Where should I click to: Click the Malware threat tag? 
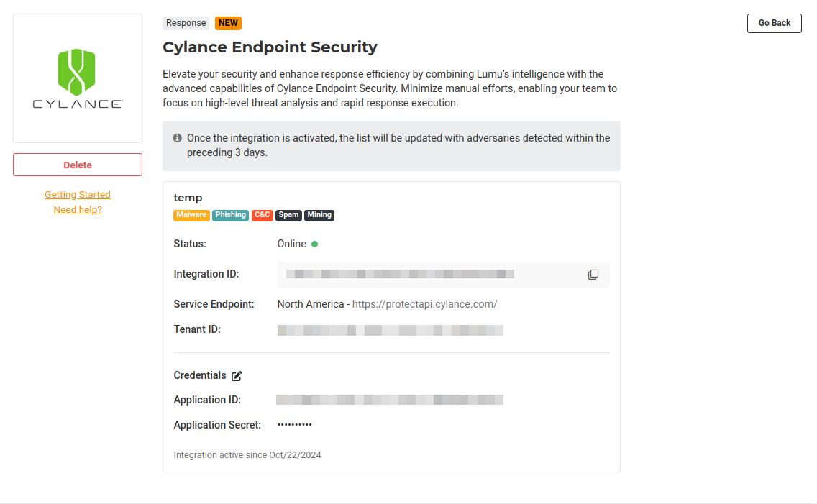coord(191,215)
